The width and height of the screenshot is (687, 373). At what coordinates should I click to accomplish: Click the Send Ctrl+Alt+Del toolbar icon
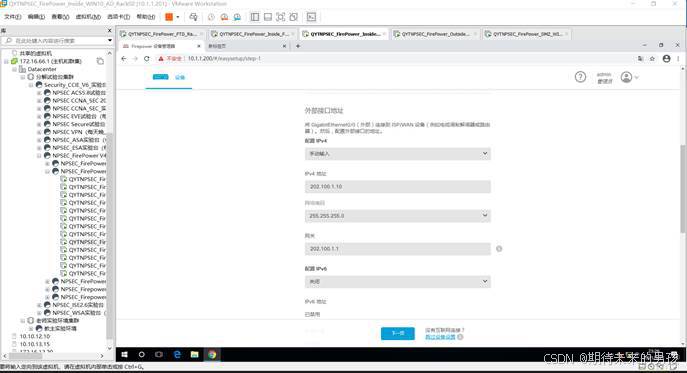click(193, 17)
